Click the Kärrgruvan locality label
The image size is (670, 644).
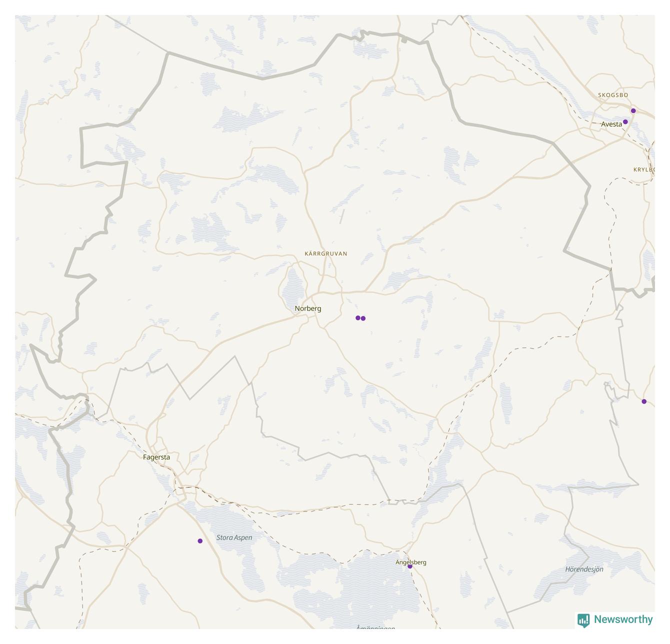(326, 253)
